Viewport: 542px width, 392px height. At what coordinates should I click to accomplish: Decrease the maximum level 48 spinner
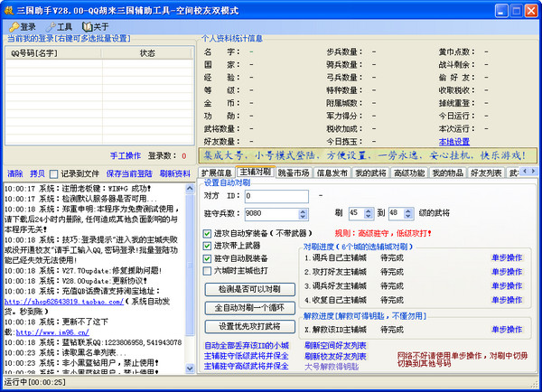(x=408, y=217)
